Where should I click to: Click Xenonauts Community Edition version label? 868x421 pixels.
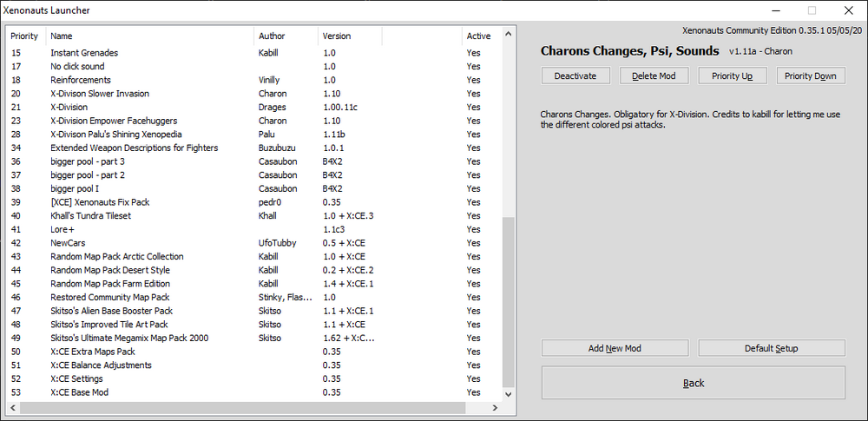point(772,30)
